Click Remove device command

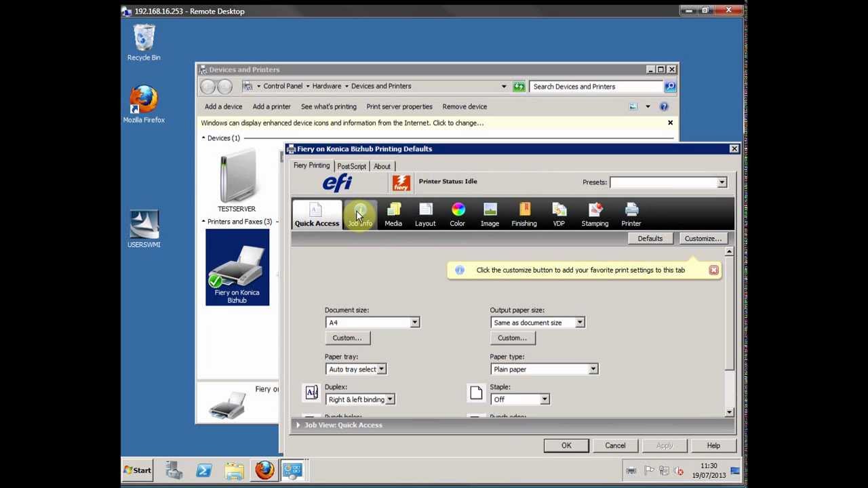pyautogui.click(x=465, y=106)
